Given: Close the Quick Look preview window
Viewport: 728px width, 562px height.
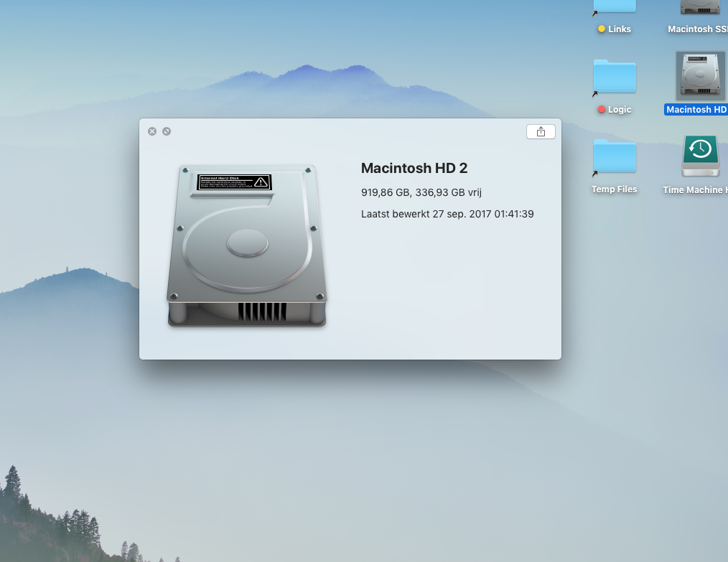Looking at the screenshot, I should point(152,131).
